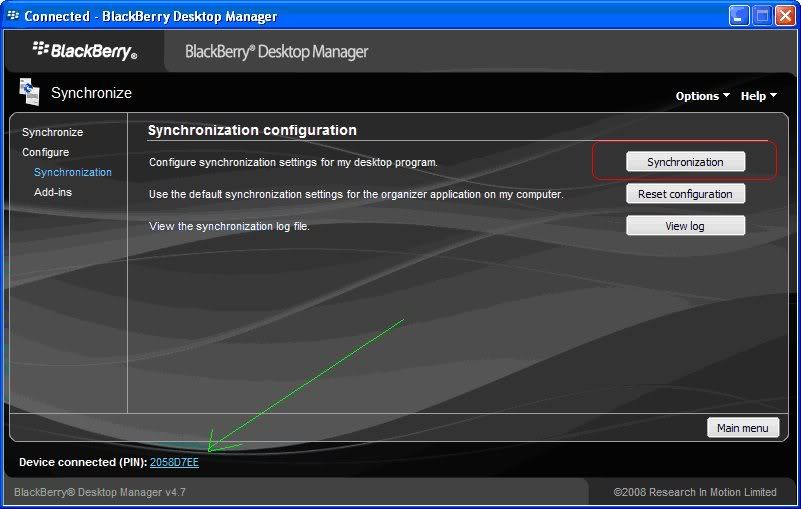Screen dimensions: 801x509
Task: Minimize the Desktop Manager window
Action: (739, 16)
